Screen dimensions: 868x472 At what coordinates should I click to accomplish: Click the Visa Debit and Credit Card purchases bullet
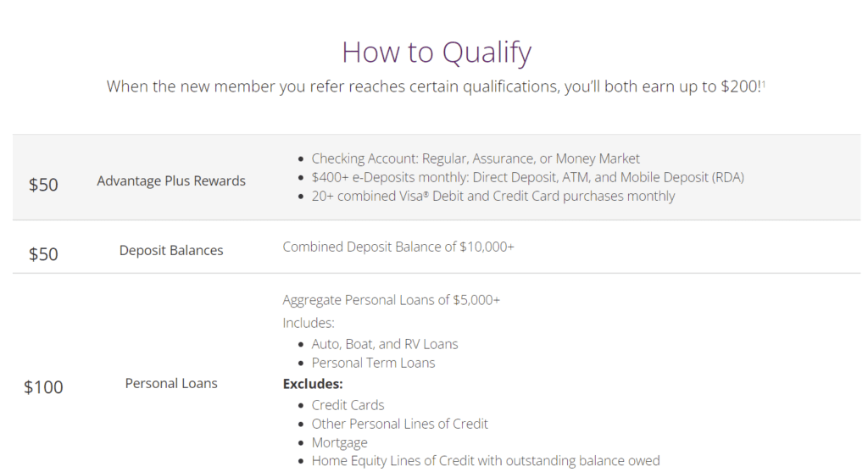(493, 196)
